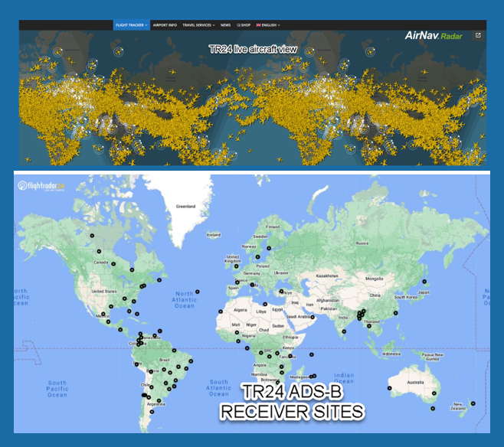
Task: Click the Greenland label on the map
Action: tap(186, 206)
